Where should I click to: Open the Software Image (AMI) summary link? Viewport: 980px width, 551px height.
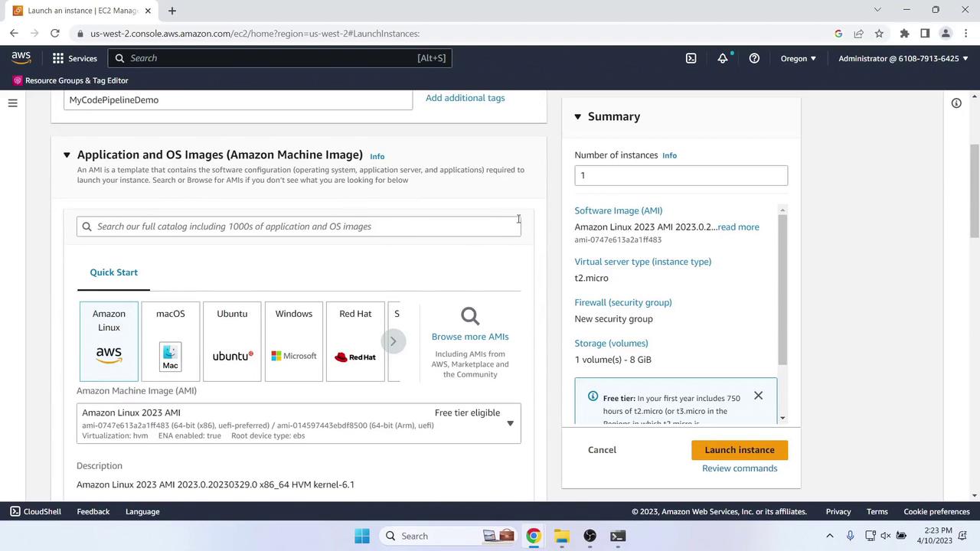pos(619,210)
